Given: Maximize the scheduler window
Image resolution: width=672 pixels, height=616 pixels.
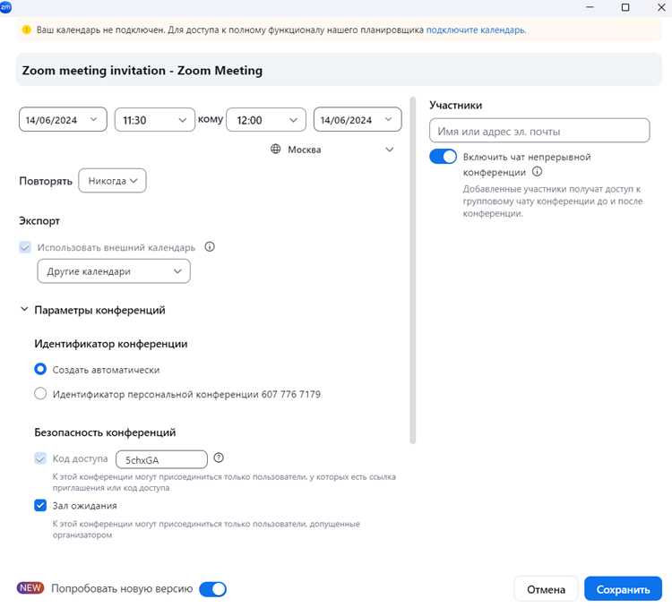Looking at the screenshot, I should point(625,7).
